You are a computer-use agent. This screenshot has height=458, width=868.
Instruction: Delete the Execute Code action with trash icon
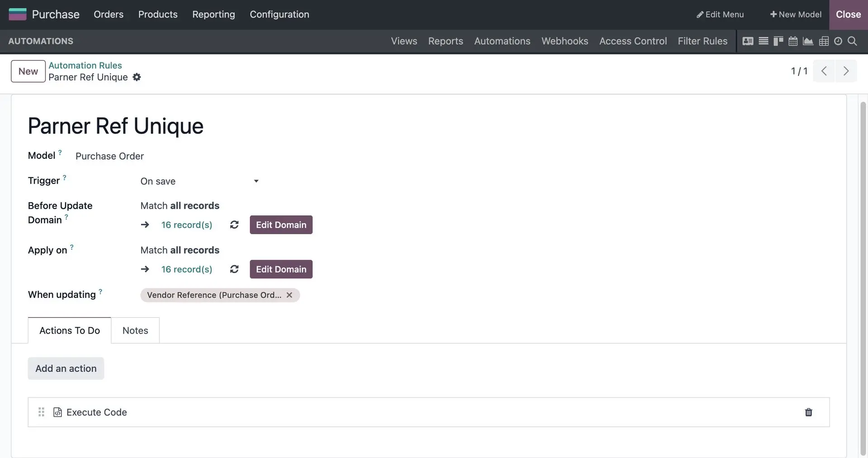808,412
